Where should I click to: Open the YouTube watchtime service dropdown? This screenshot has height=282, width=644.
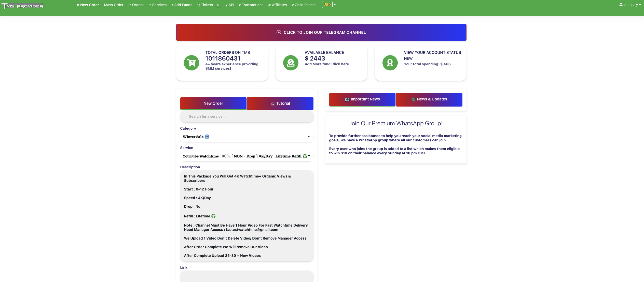click(246, 156)
